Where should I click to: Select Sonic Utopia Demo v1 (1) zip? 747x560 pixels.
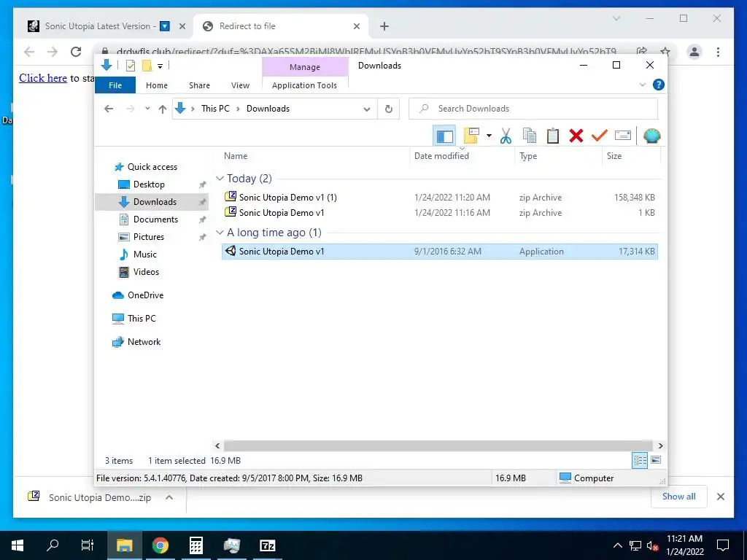click(440, 197)
